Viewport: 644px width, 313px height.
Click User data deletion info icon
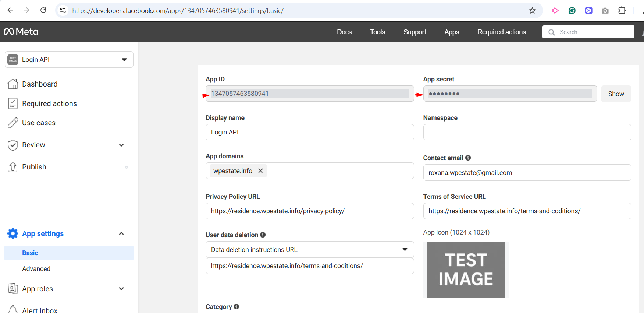[x=263, y=235]
